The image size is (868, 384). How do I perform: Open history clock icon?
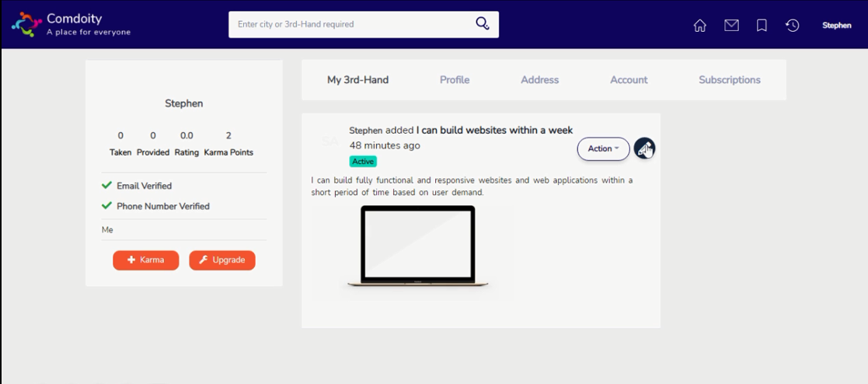point(792,26)
